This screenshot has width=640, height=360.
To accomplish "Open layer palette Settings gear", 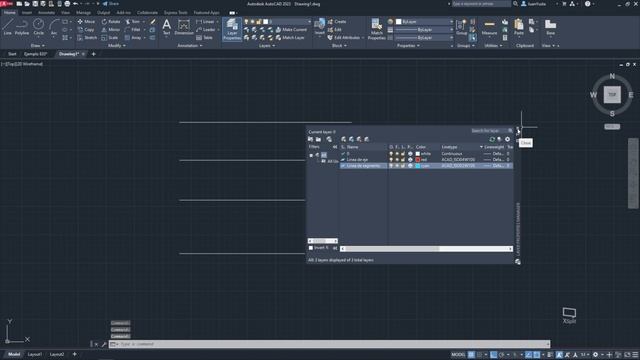I will (x=507, y=139).
